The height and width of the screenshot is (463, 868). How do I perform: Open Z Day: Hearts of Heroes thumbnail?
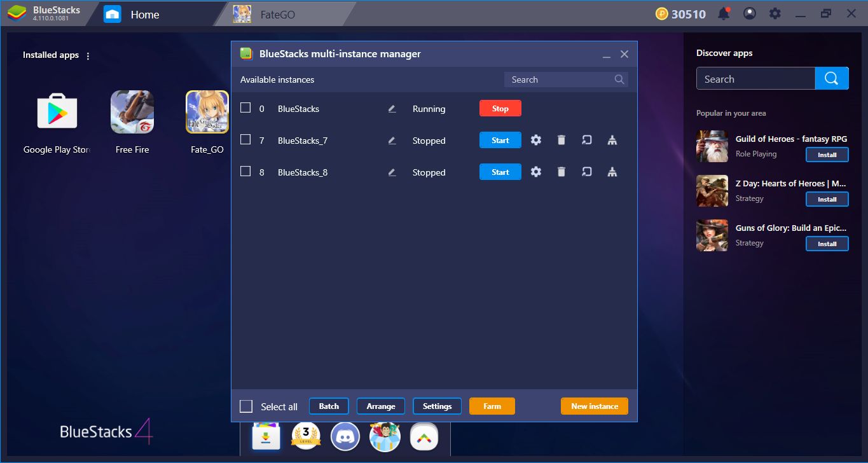point(712,191)
